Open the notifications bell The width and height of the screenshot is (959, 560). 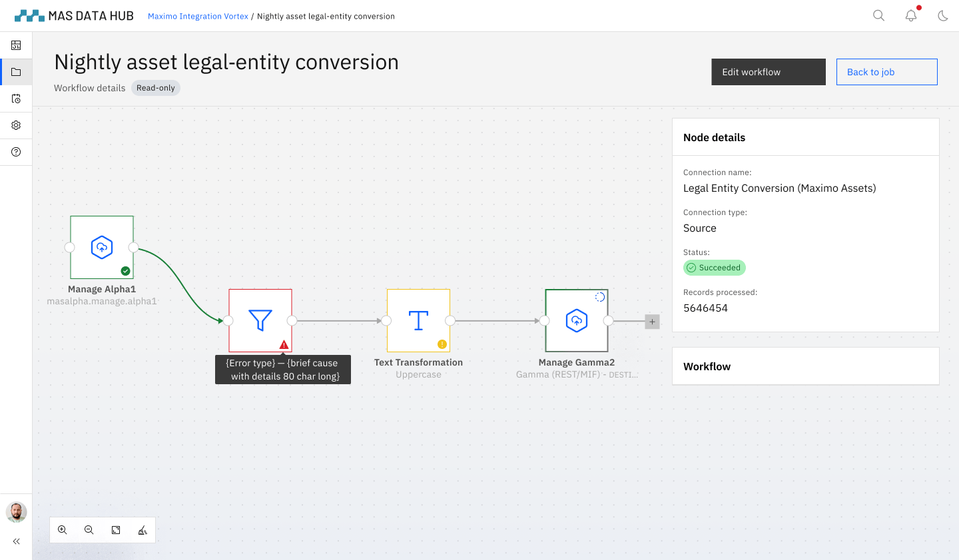[x=910, y=15]
